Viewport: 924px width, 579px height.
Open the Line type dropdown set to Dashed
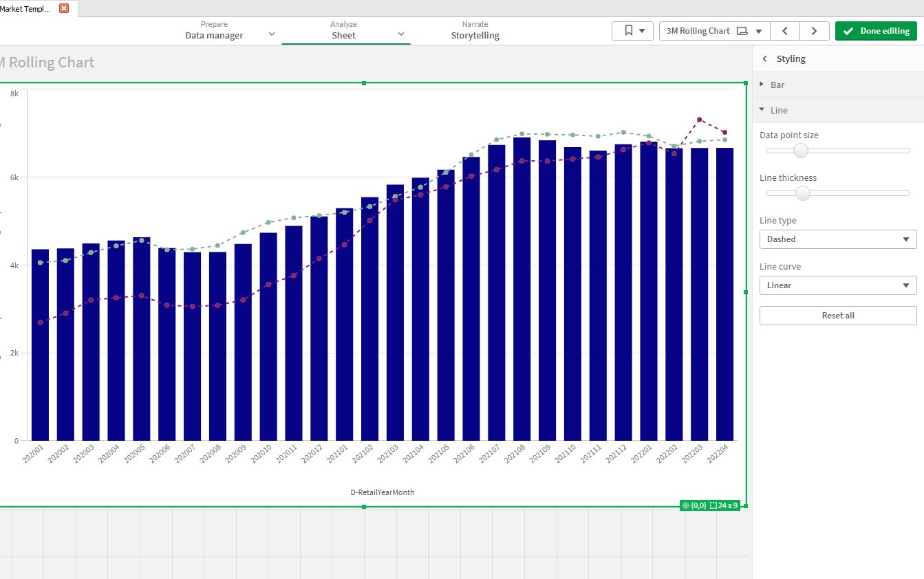[x=837, y=239]
